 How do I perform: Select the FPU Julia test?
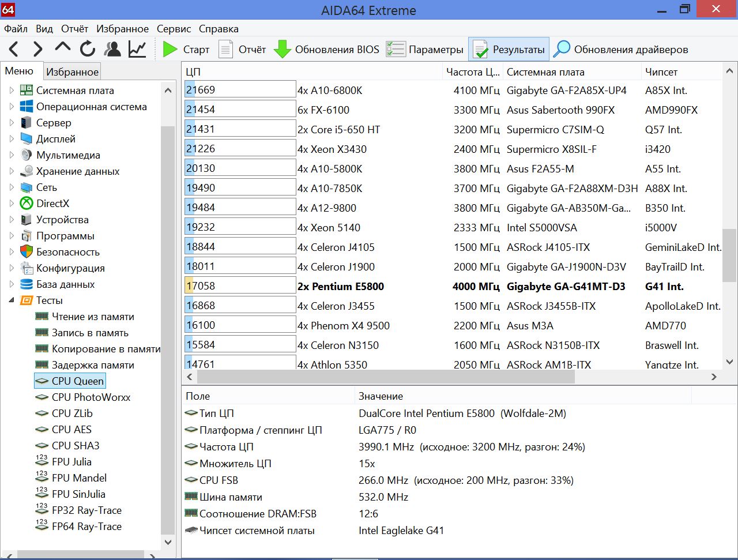(71, 462)
